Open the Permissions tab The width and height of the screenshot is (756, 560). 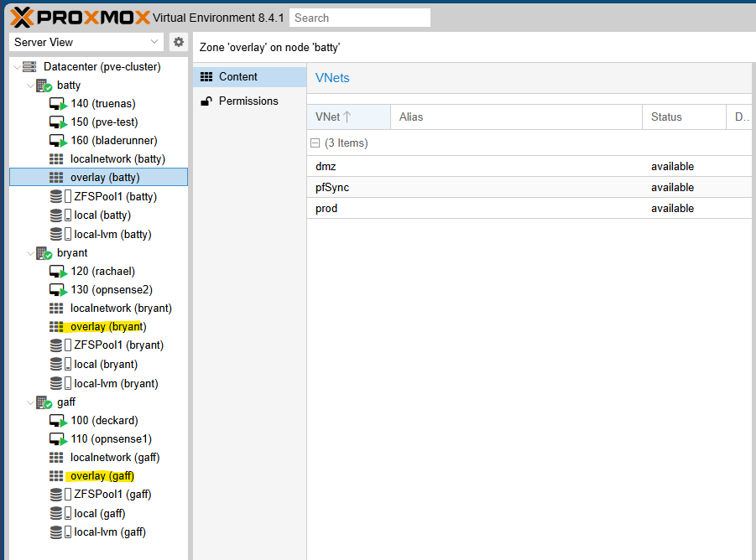(x=248, y=101)
